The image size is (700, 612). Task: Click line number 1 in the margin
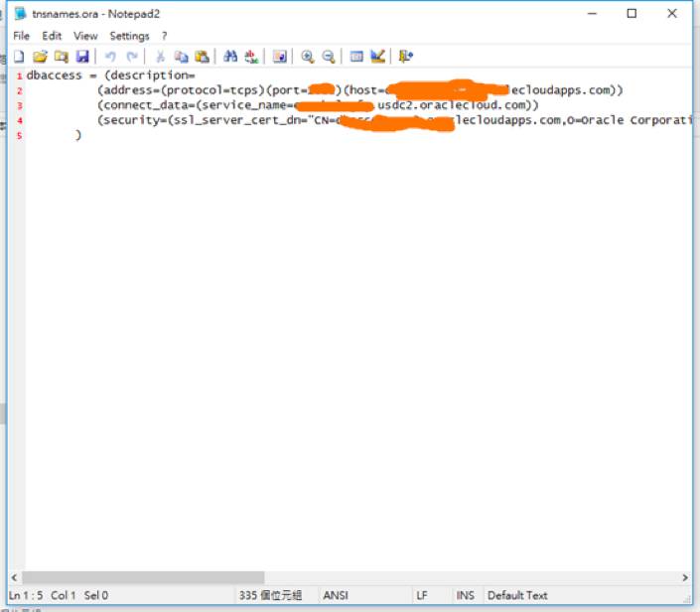pos(19,76)
